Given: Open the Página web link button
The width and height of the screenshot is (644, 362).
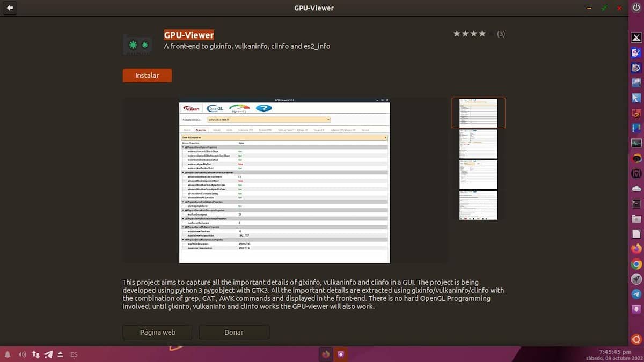Looking at the screenshot, I should coord(158,332).
